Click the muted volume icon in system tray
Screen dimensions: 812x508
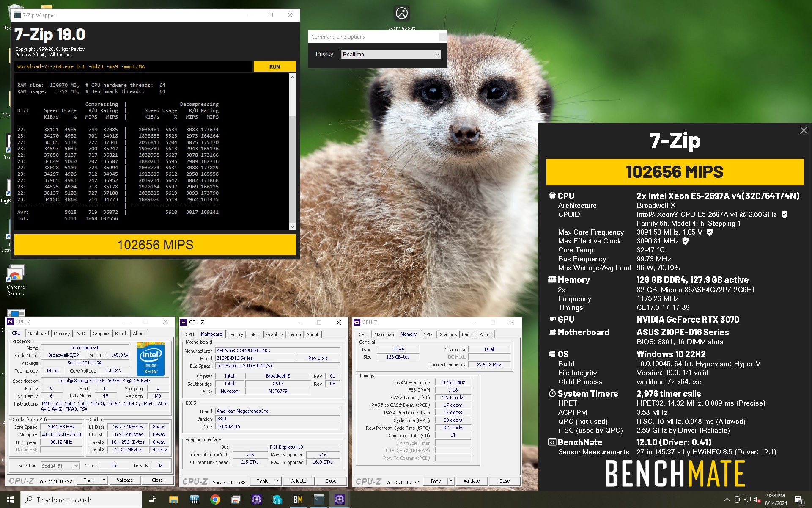[757, 500]
